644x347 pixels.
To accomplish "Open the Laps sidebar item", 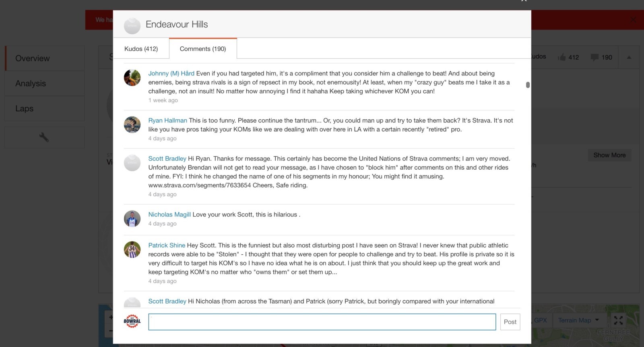I will pyautogui.click(x=45, y=108).
